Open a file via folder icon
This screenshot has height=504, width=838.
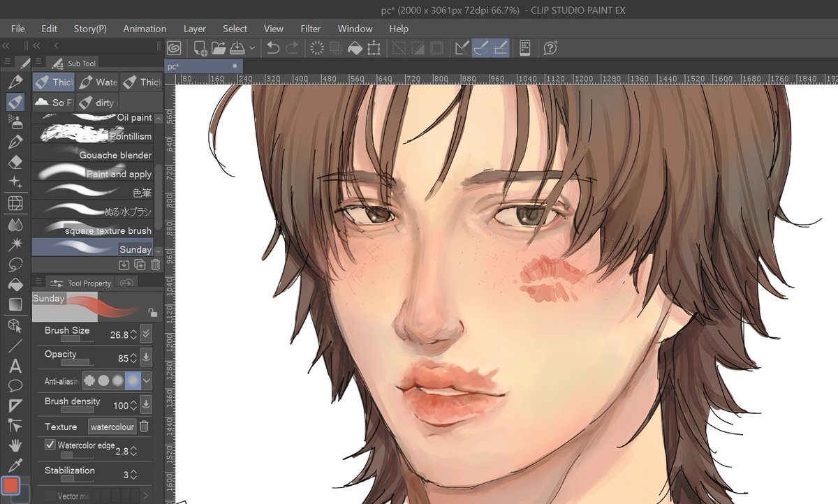tap(219, 48)
